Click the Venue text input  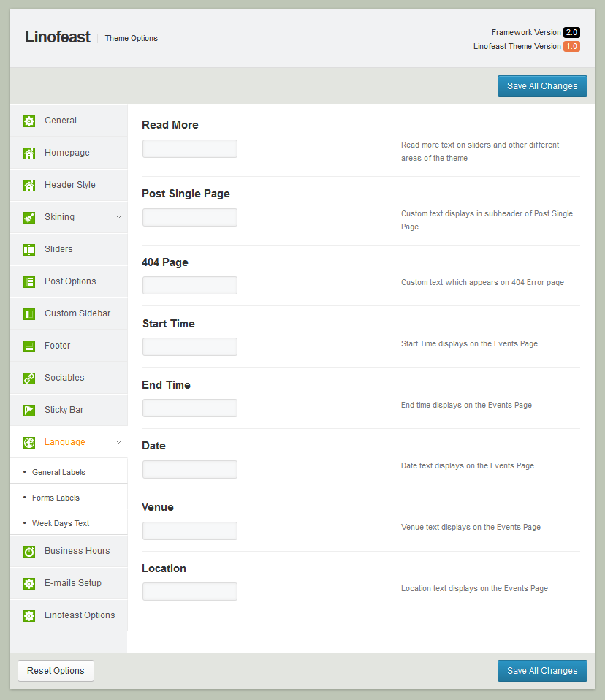tap(190, 530)
